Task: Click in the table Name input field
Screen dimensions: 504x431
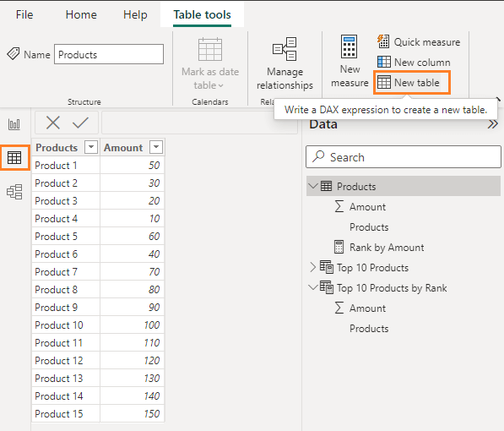Action: (109, 54)
